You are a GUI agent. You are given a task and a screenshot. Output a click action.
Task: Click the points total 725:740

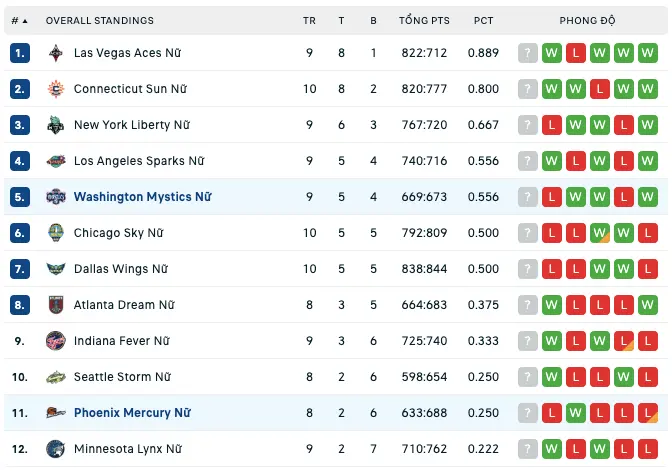click(x=424, y=341)
